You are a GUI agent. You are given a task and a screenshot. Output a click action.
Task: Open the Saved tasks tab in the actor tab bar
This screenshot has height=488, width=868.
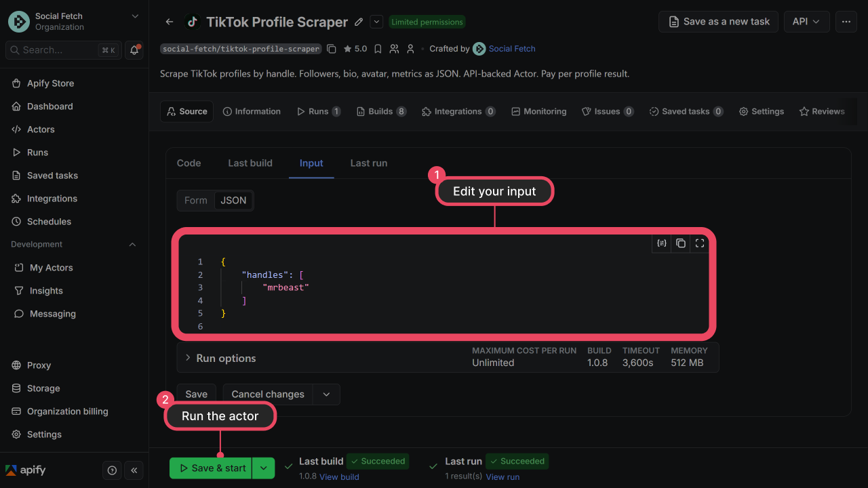pos(686,112)
